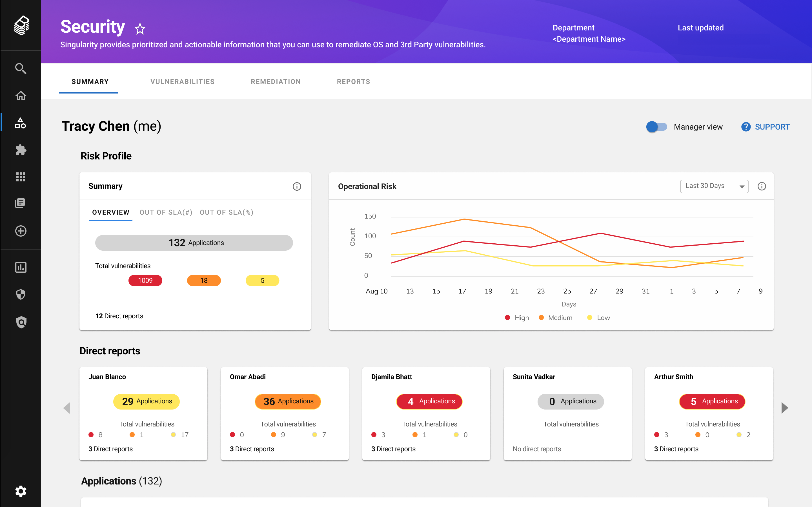Show previous direct reports with left arrow
This screenshot has width=812, height=507.
(67, 408)
